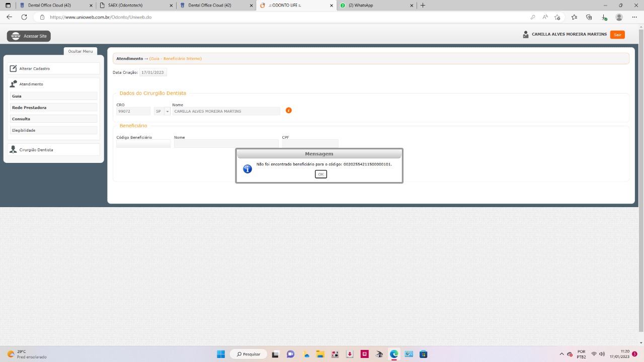Click the Alterar Cadastro edit icon
This screenshot has width=644, height=362.
click(x=14, y=68)
